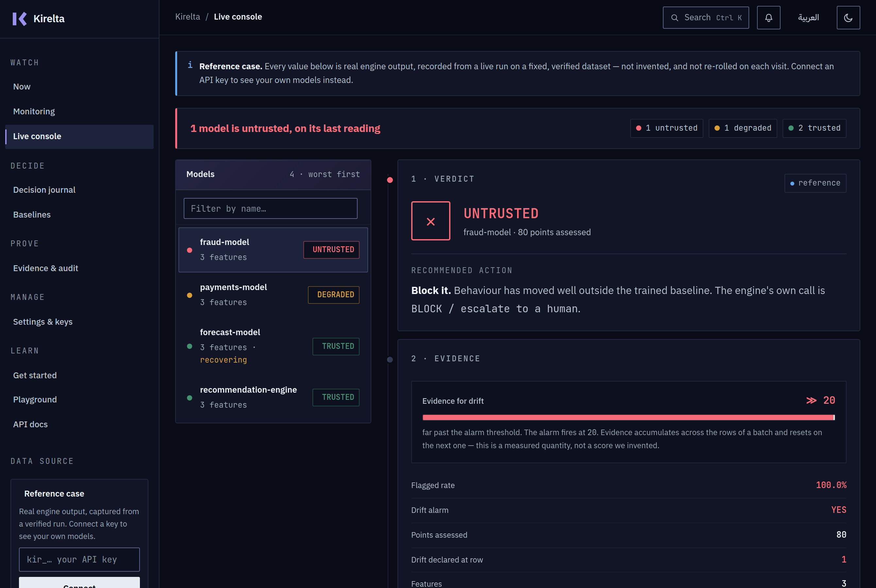
Task: Select Live console in the sidebar
Action: coord(79,137)
